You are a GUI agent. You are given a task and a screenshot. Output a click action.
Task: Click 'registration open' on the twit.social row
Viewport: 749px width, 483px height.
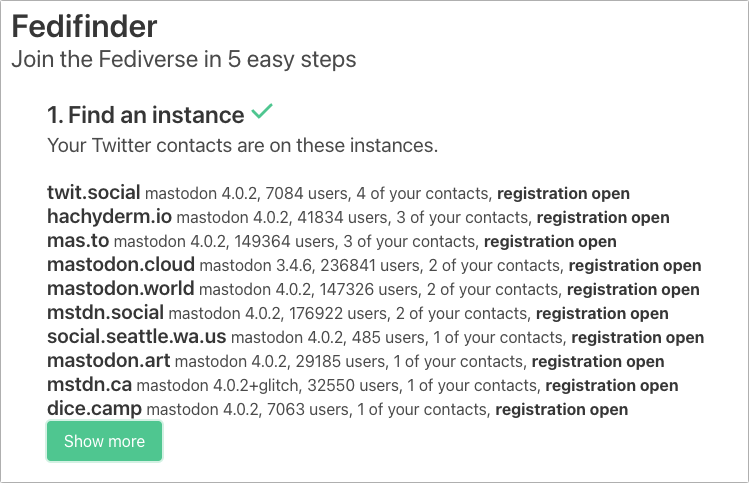click(x=563, y=193)
